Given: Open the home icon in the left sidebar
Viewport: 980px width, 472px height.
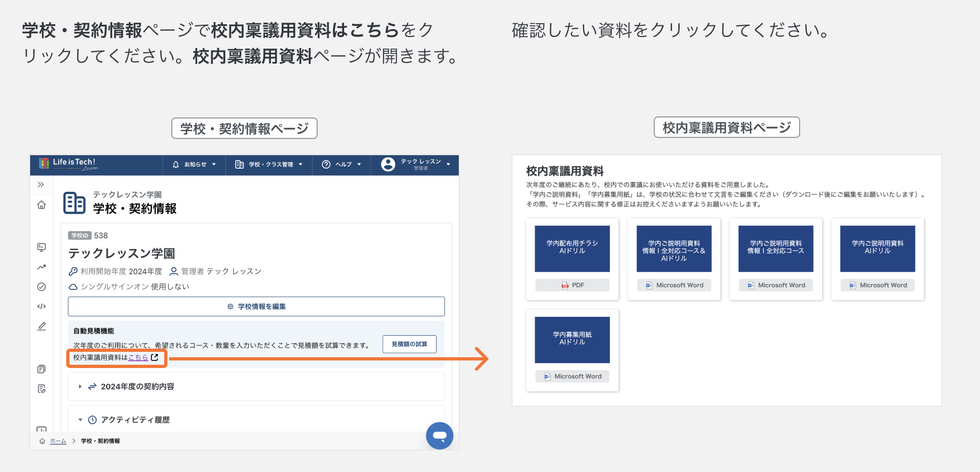Looking at the screenshot, I should coord(41,205).
